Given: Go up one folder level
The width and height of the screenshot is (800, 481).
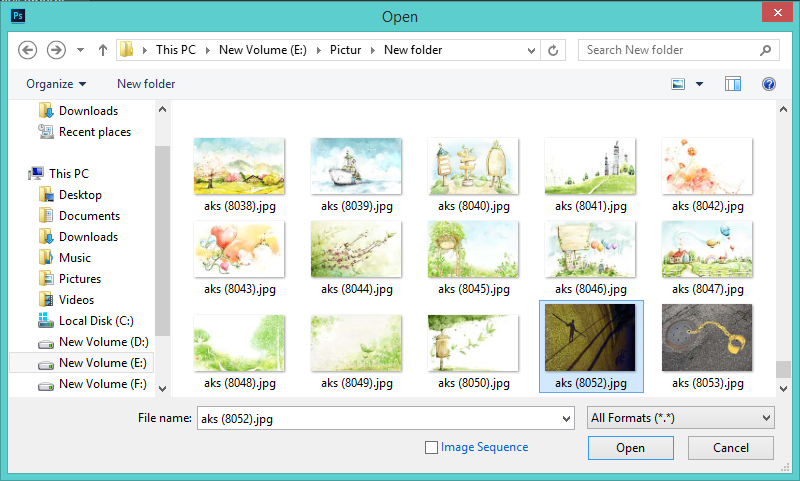Looking at the screenshot, I should tap(102, 50).
